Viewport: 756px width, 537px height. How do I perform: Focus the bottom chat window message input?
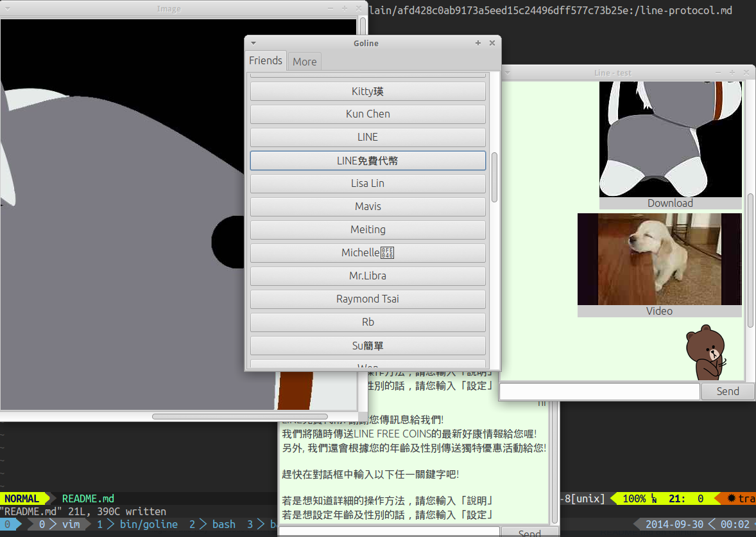(x=389, y=532)
